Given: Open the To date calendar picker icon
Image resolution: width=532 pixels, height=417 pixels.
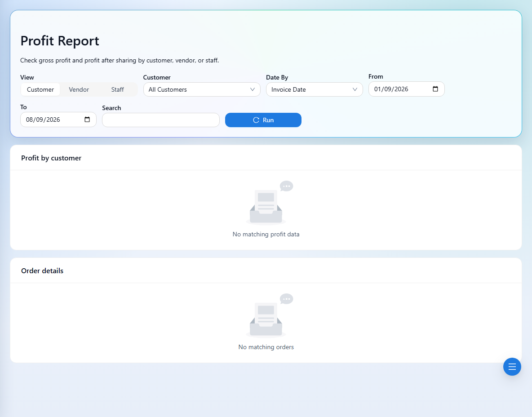Looking at the screenshot, I should pyautogui.click(x=87, y=120).
